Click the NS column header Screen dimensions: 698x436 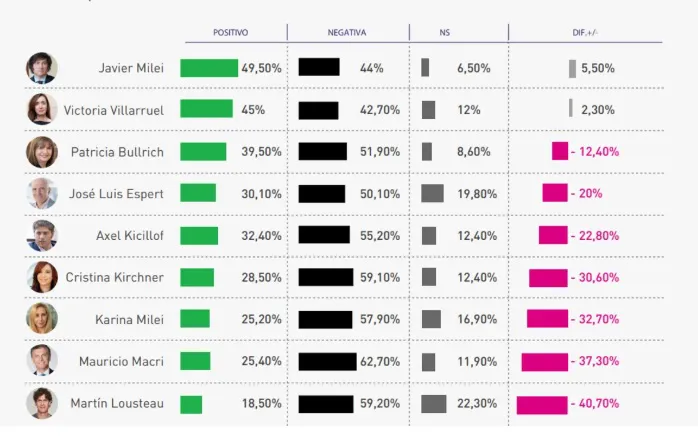(x=445, y=33)
